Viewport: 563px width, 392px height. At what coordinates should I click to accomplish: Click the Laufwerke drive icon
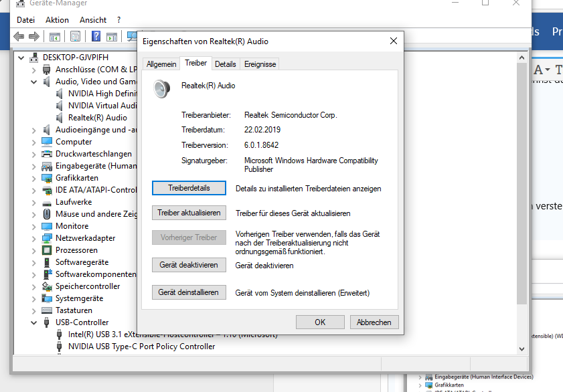coord(47,203)
